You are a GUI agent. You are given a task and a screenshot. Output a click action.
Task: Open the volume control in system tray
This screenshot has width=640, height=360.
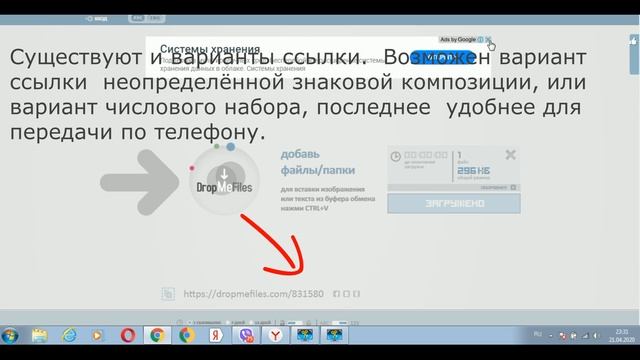coord(596,336)
